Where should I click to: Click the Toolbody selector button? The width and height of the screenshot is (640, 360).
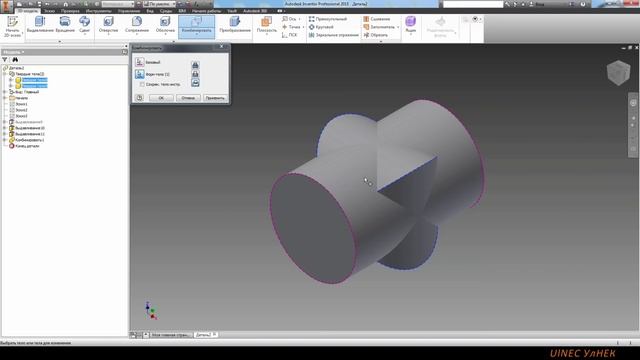[x=140, y=74]
